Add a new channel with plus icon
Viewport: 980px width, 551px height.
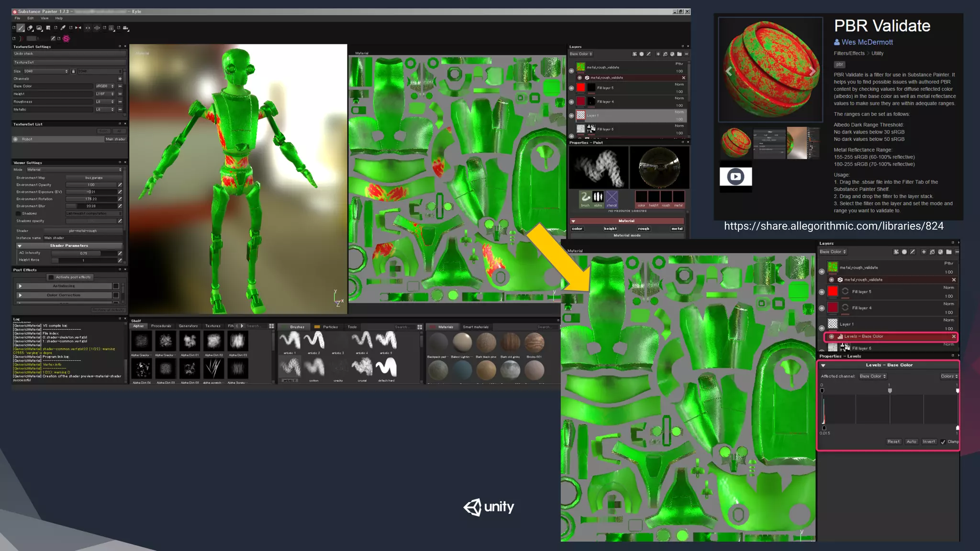120,79
